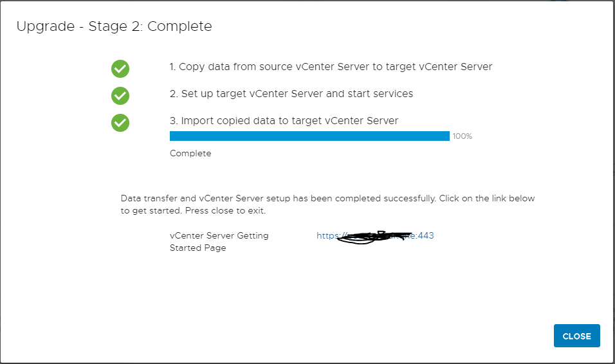Open the vCenter Server Getting Started https link
Image resolution: width=615 pixels, height=364 pixels.
(375, 236)
